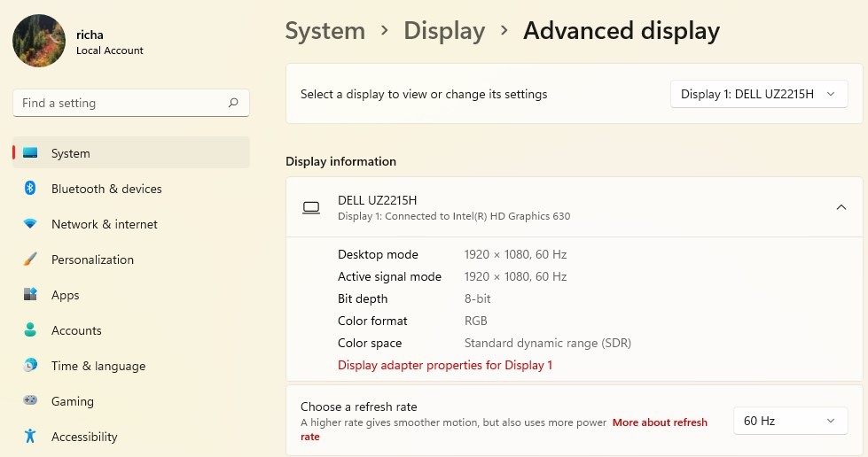Screen dimensions: 868x457
Task: Open Display adapter properties for Display 1
Action: coord(445,365)
